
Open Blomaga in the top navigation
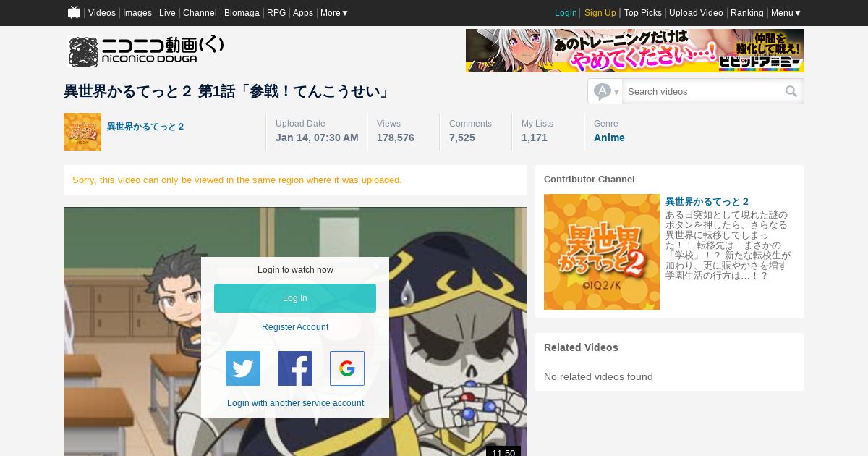pyautogui.click(x=242, y=13)
